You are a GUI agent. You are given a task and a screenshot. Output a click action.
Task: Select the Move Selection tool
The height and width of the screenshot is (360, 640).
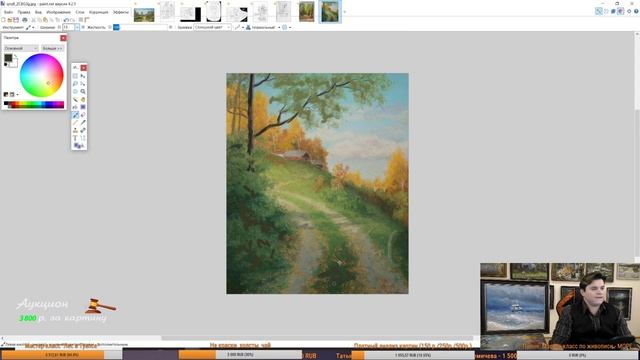83,84
